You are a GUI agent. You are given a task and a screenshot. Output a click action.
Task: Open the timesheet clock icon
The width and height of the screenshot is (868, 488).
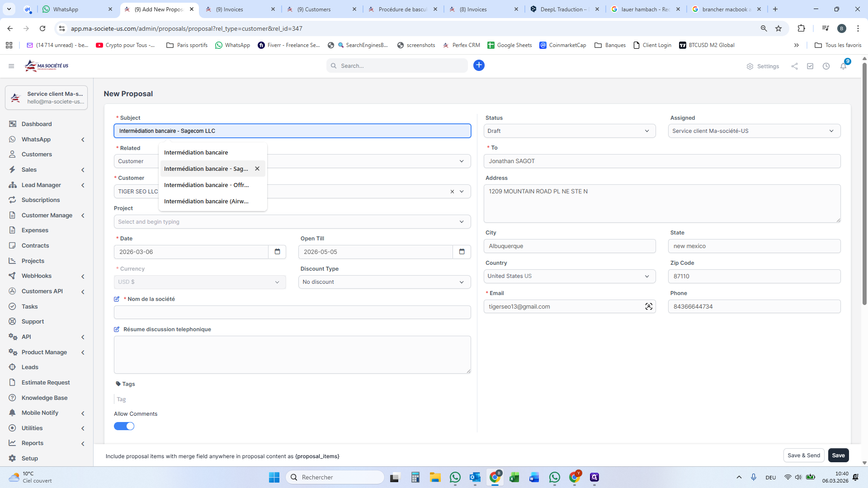[x=826, y=66]
